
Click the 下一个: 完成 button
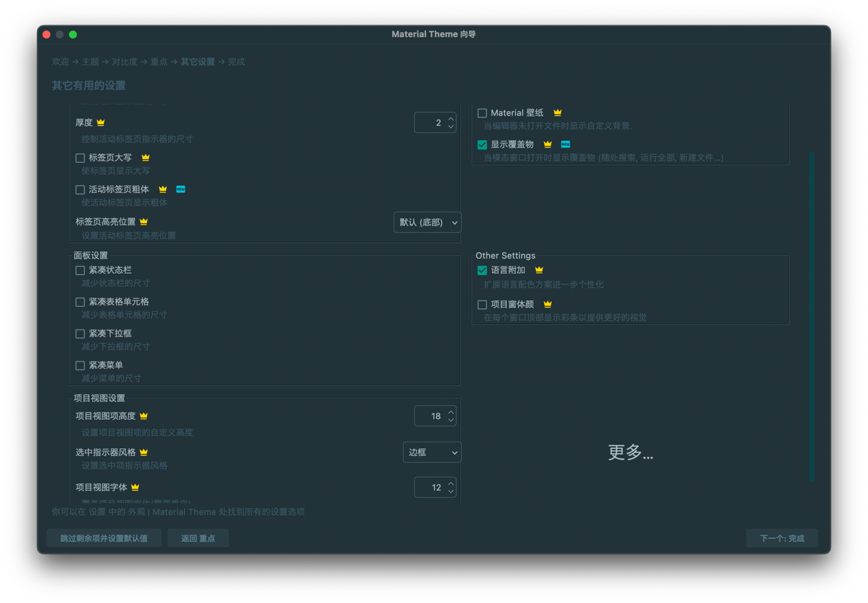point(781,538)
